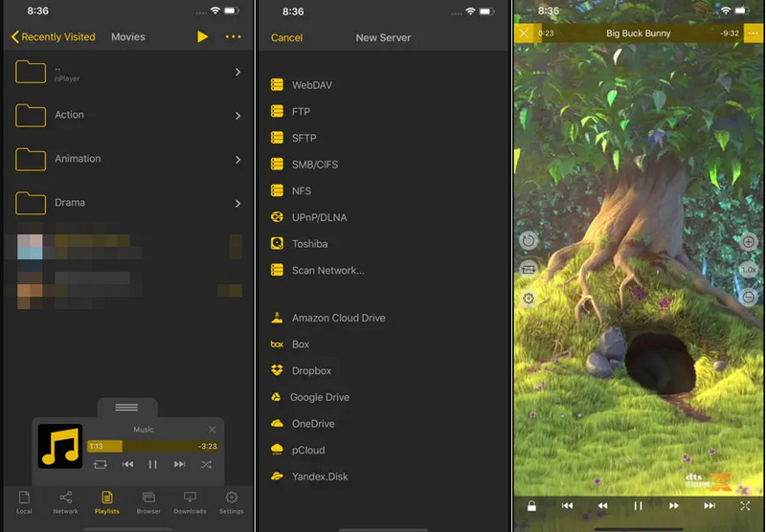The width and height of the screenshot is (766, 532).
Task: Expand the Action folder chevron
Action: coord(237,116)
